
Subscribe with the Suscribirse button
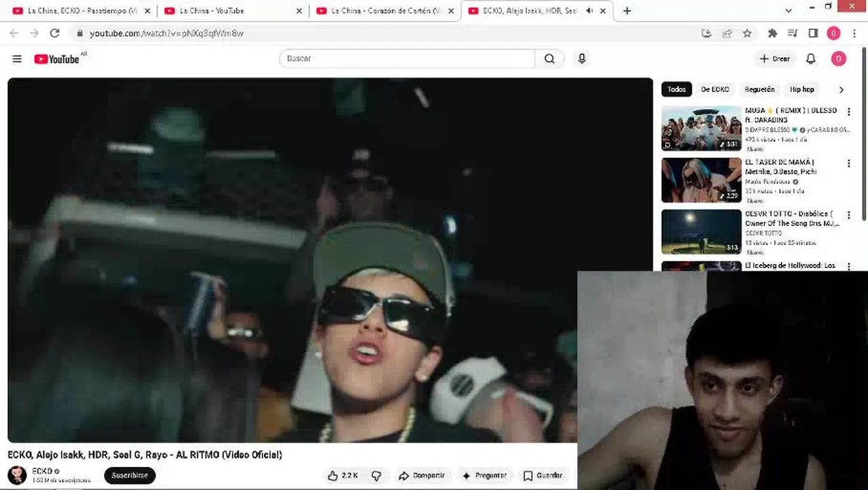130,476
